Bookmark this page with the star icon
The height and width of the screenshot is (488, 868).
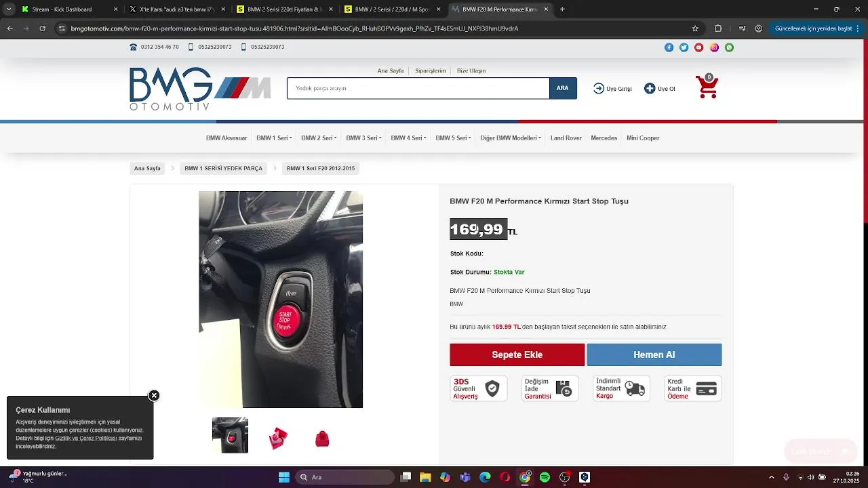[695, 28]
